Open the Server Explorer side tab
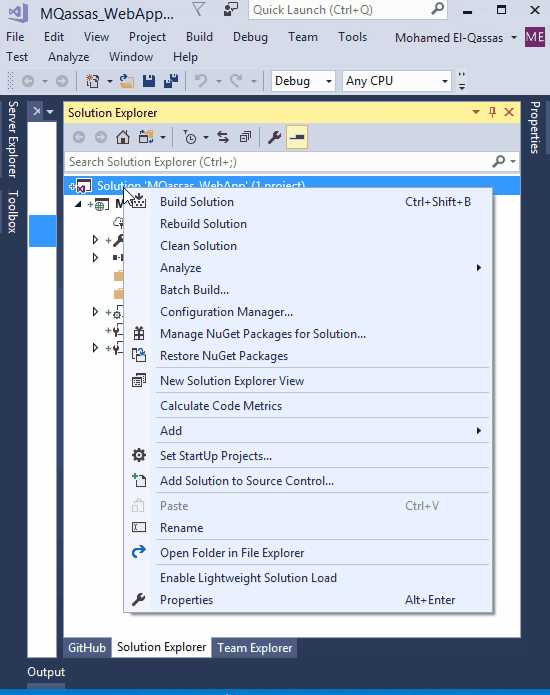This screenshot has height=695, width=550. click(12, 140)
